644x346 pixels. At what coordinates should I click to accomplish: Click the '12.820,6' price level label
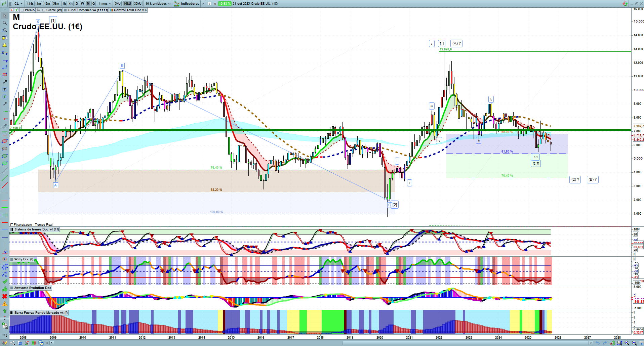tap(446, 49)
